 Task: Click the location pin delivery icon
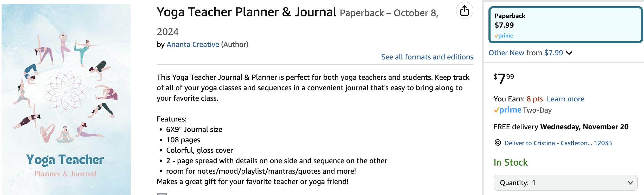(498, 143)
